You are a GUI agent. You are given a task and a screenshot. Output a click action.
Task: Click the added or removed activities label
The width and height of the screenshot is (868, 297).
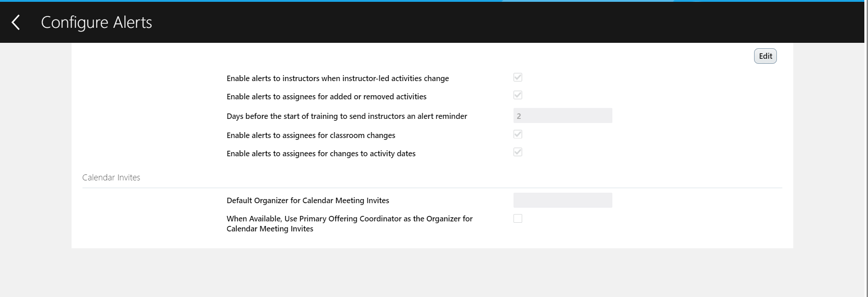326,96
